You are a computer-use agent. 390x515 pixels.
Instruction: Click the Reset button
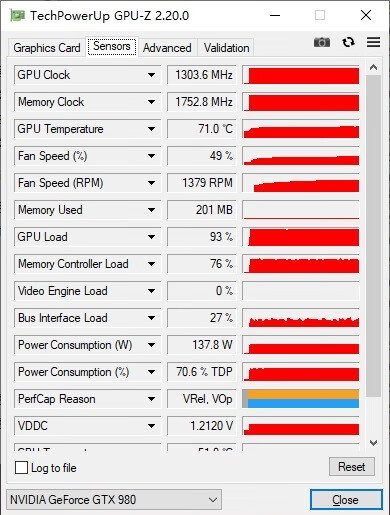pos(352,467)
